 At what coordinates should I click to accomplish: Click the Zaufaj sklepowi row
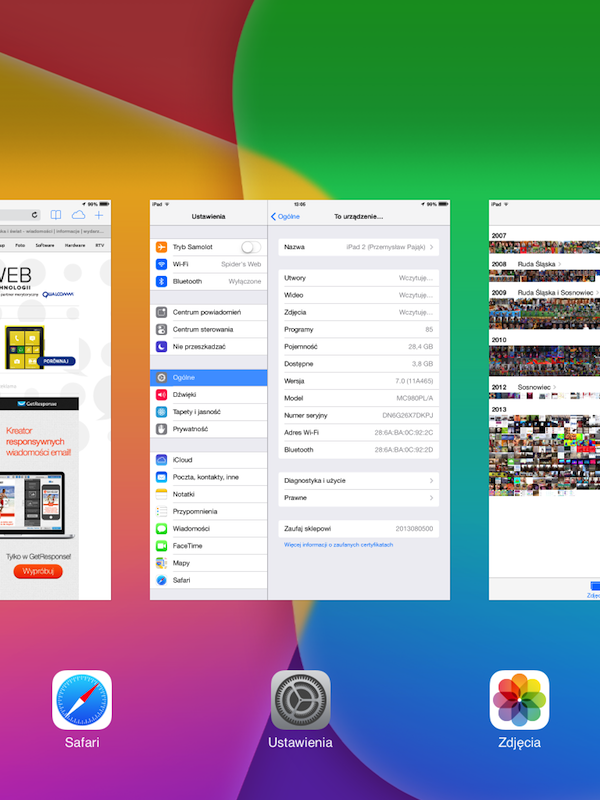(x=359, y=529)
